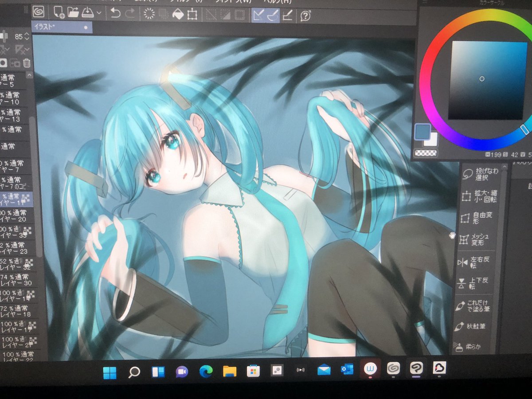Open Microsoft Edge from the taskbar
Viewport: 532px width, 399px height.
click(x=205, y=372)
